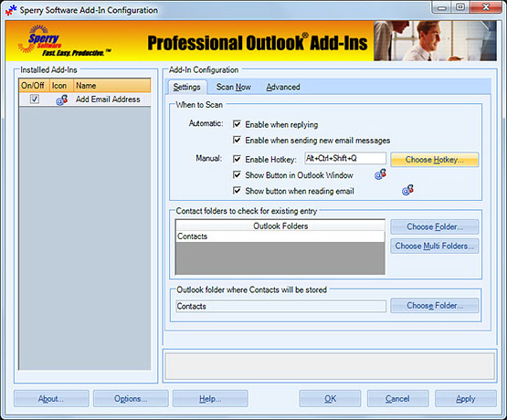This screenshot has height=420, width=507.
Task: Click the Icon column header
Action: (x=61, y=86)
